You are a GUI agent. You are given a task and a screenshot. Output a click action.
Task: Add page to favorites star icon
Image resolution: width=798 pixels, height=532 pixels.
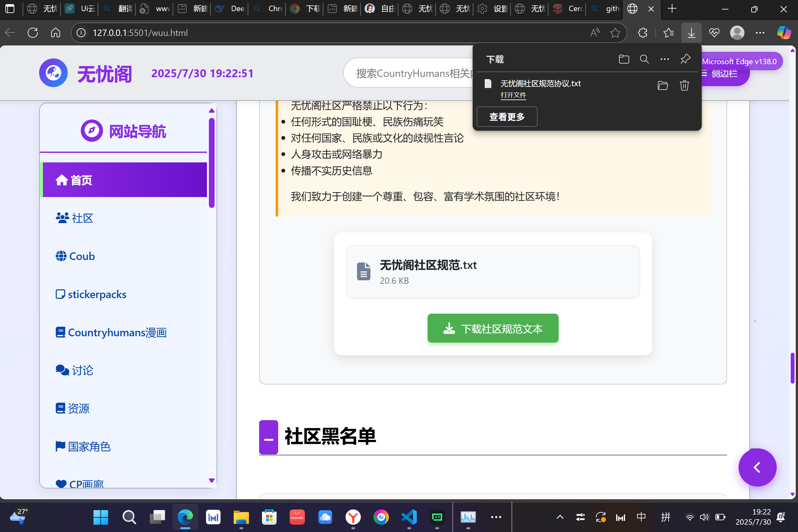pos(615,33)
